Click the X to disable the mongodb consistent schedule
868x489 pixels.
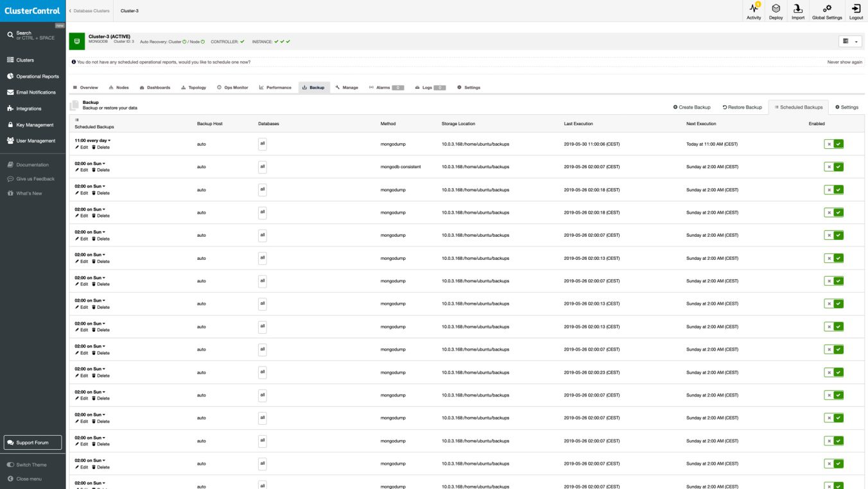(829, 166)
